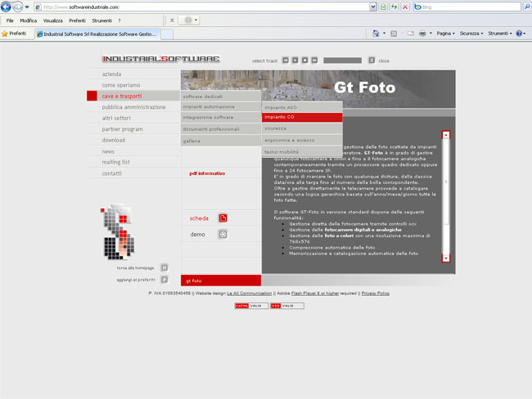
Task: Click the Print icon
Action: tap(422, 34)
